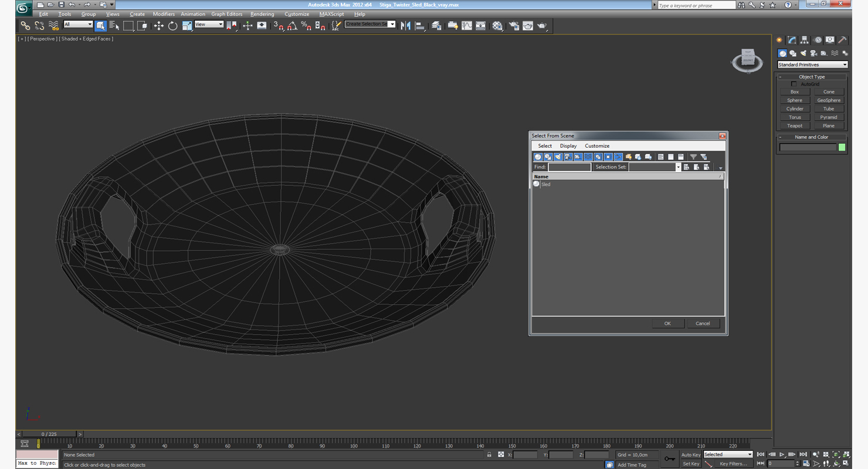Open the reference coordinate 'View' dropdown
Image resolution: width=868 pixels, height=469 pixels.
click(209, 25)
